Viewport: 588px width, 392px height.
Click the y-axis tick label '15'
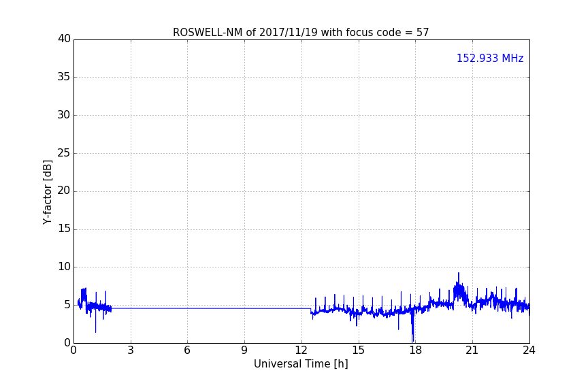(x=64, y=229)
